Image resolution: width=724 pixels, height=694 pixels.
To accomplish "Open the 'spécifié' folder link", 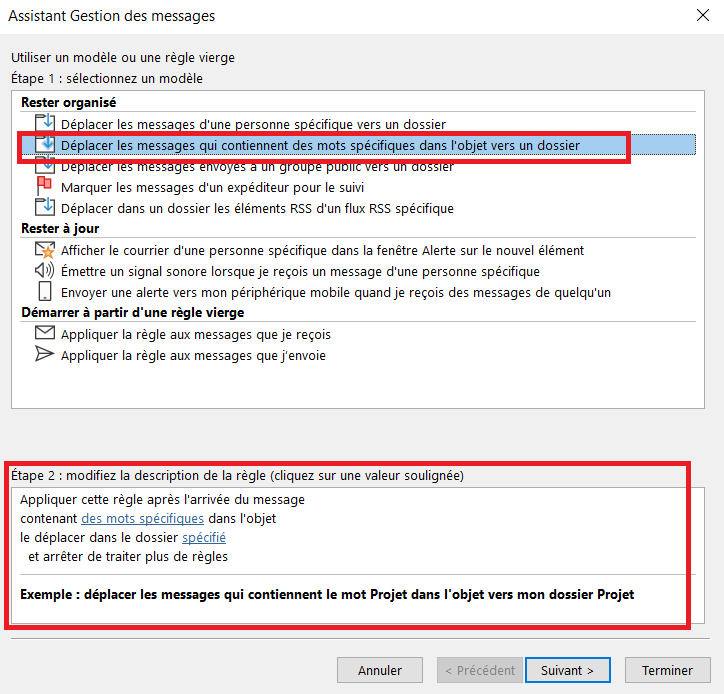I will (x=204, y=537).
